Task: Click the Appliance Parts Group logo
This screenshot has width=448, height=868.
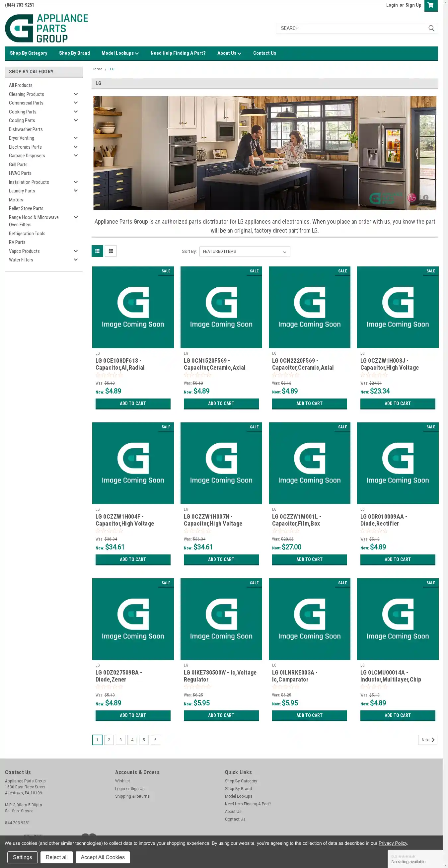Action: 46,28
